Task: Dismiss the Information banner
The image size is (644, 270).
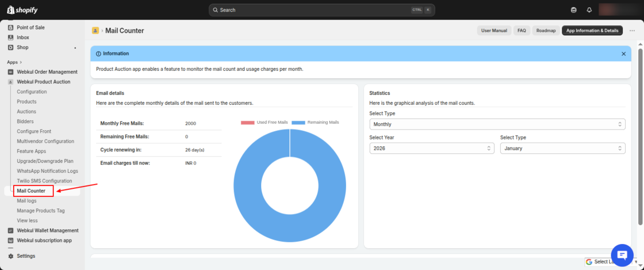Action: coord(623,54)
